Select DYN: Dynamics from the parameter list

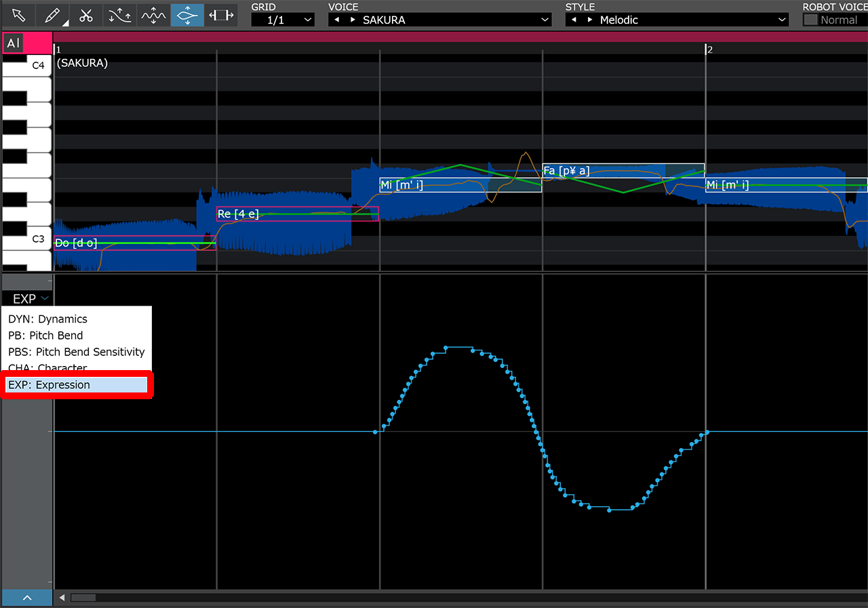[x=47, y=319]
